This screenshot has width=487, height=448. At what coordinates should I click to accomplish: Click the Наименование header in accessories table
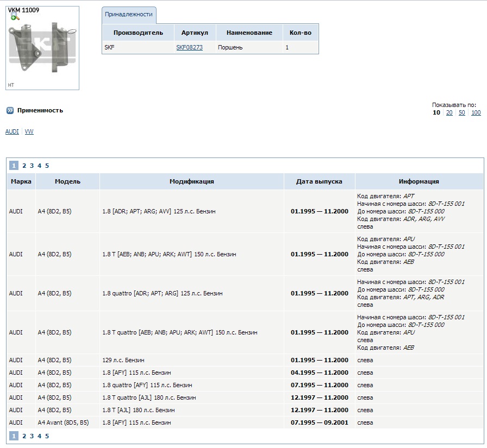pos(249,33)
